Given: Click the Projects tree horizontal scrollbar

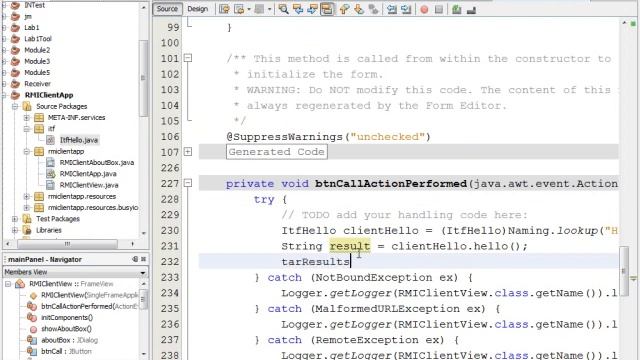Looking at the screenshot, I should [67, 244].
